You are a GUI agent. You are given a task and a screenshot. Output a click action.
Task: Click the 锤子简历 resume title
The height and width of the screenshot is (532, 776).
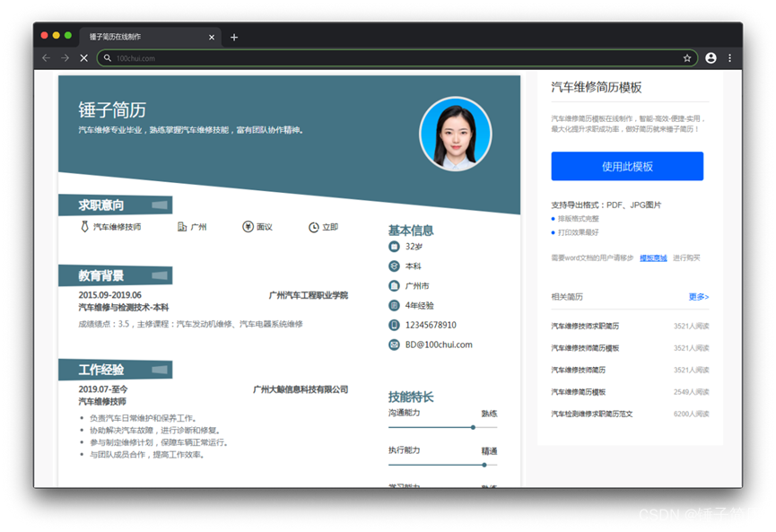tap(112, 109)
